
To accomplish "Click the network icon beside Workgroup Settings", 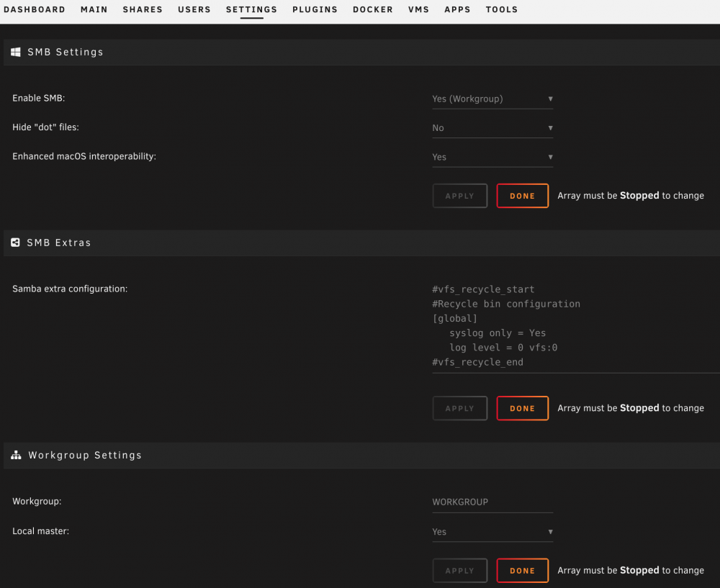I will coord(16,455).
